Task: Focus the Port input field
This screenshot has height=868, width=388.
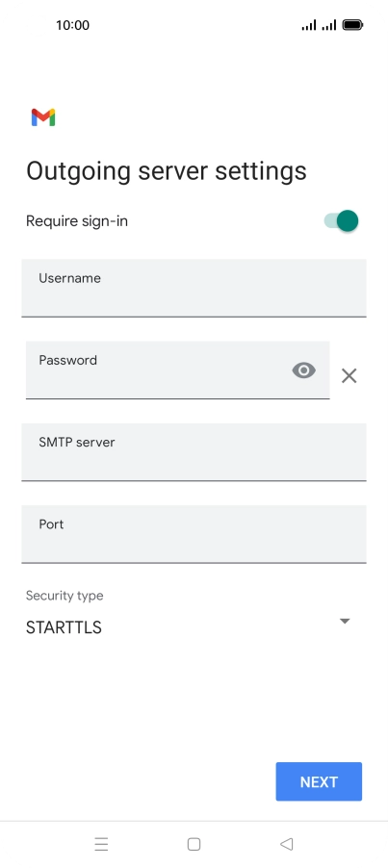Action: pos(194,534)
